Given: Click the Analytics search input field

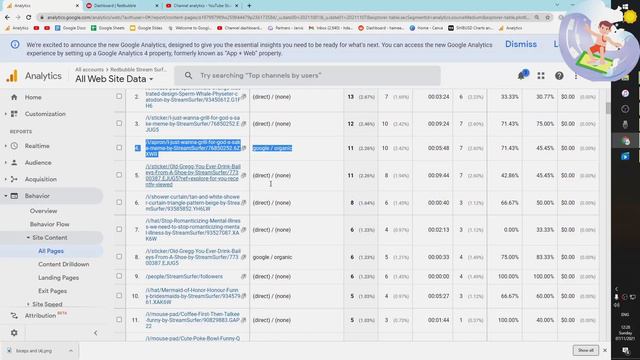Looking at the screenshot, I should click(307, 76).
